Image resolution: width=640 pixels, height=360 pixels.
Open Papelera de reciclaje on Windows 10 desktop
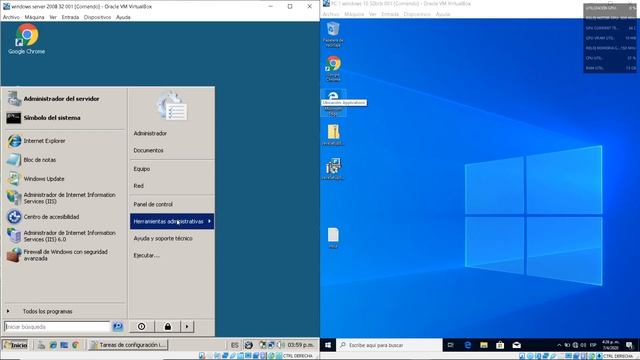tap(333, 34)
